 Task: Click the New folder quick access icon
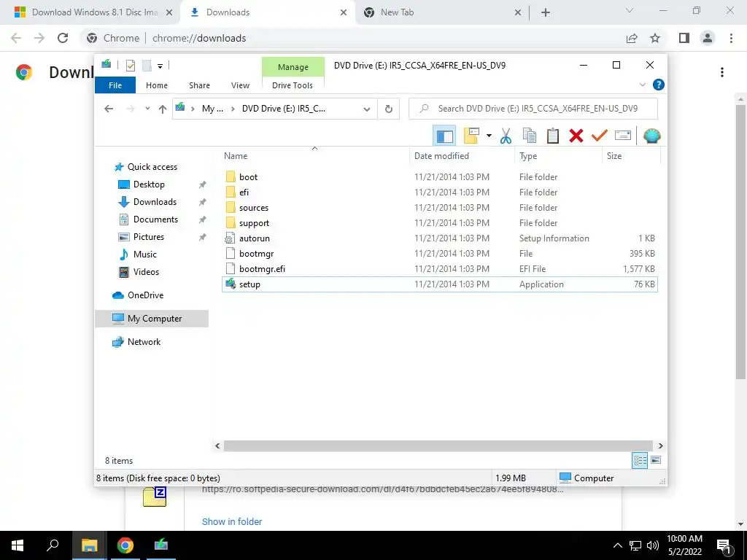pos(147,66)
